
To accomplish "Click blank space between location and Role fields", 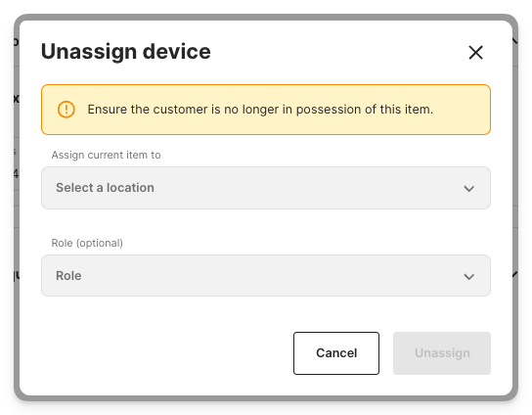I will point(266,222).
